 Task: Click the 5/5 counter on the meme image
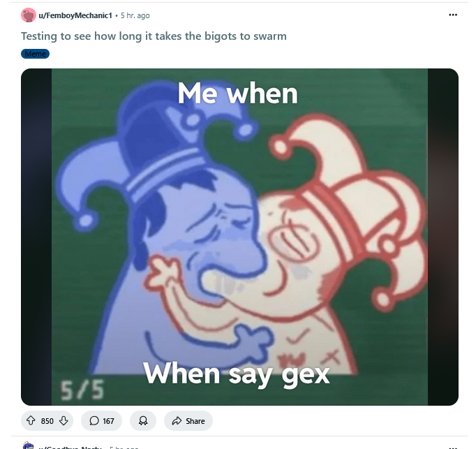[82, 390]
